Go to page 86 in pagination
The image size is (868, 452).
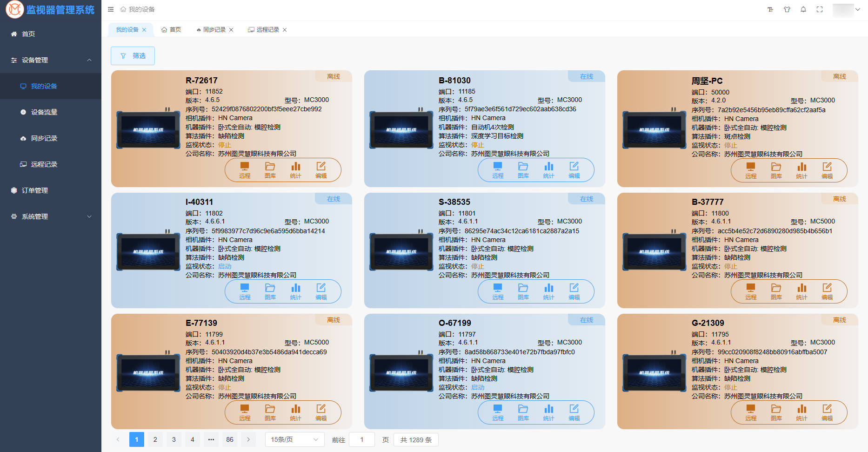(230, 439)
